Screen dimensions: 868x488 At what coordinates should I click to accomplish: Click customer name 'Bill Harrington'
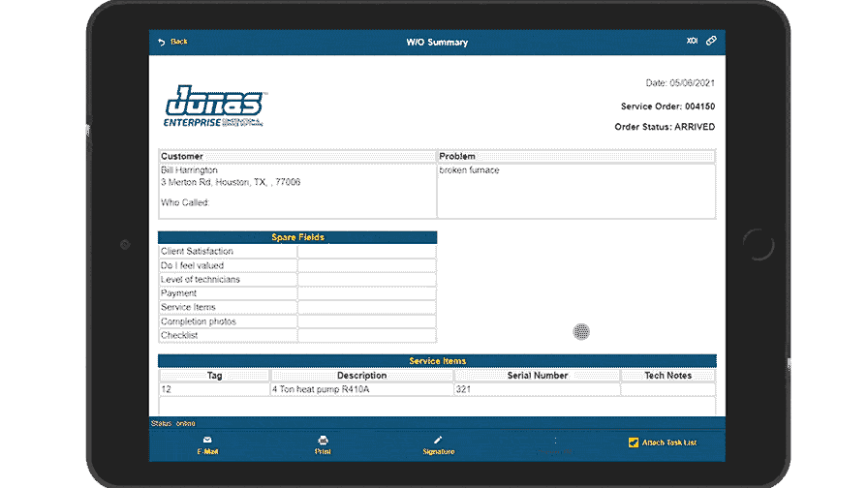189,170
